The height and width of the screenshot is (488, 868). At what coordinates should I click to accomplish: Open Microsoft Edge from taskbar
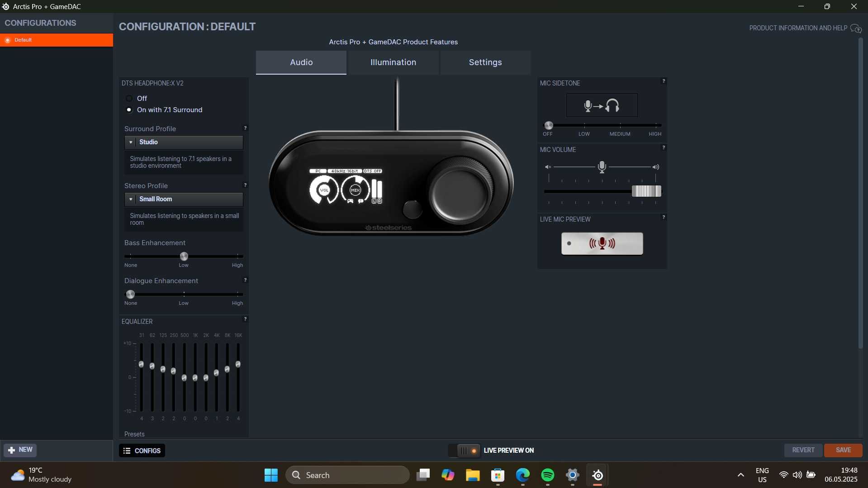click(x=522, y=475)
